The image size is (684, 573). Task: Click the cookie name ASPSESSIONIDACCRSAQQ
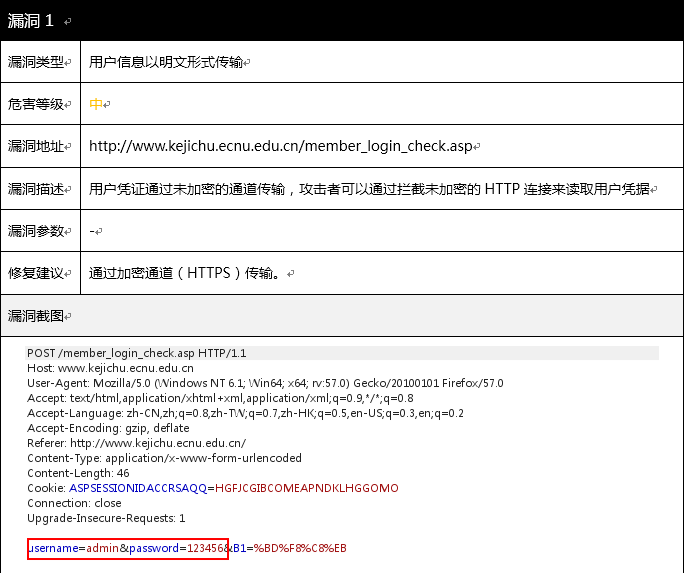pyautogui.click(x=138, y=488)
